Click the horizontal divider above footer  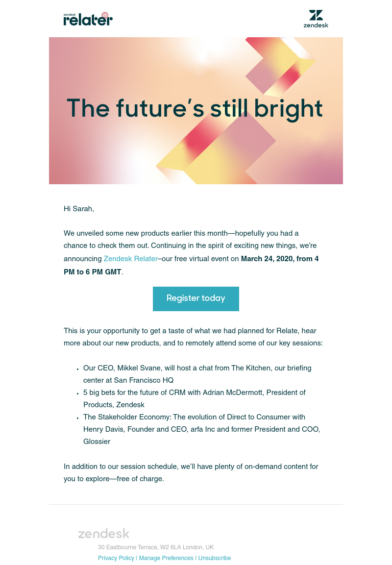click(x=196, y=504)
